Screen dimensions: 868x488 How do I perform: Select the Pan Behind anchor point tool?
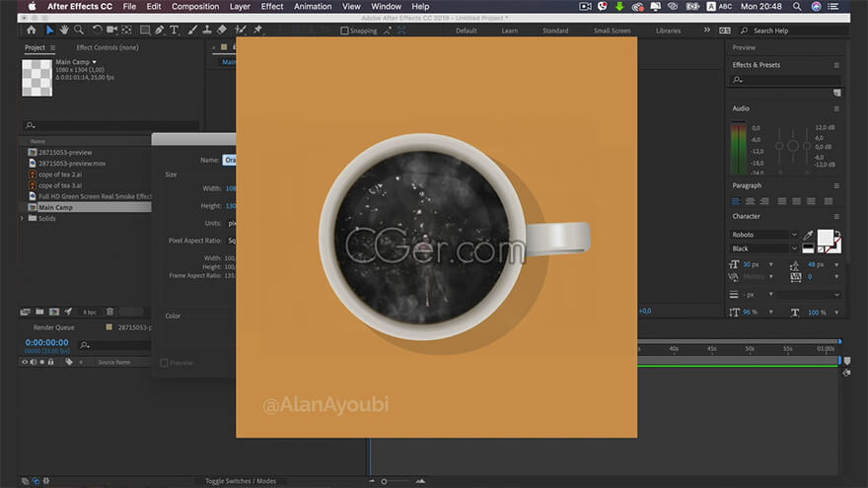(x=127, y=30)
